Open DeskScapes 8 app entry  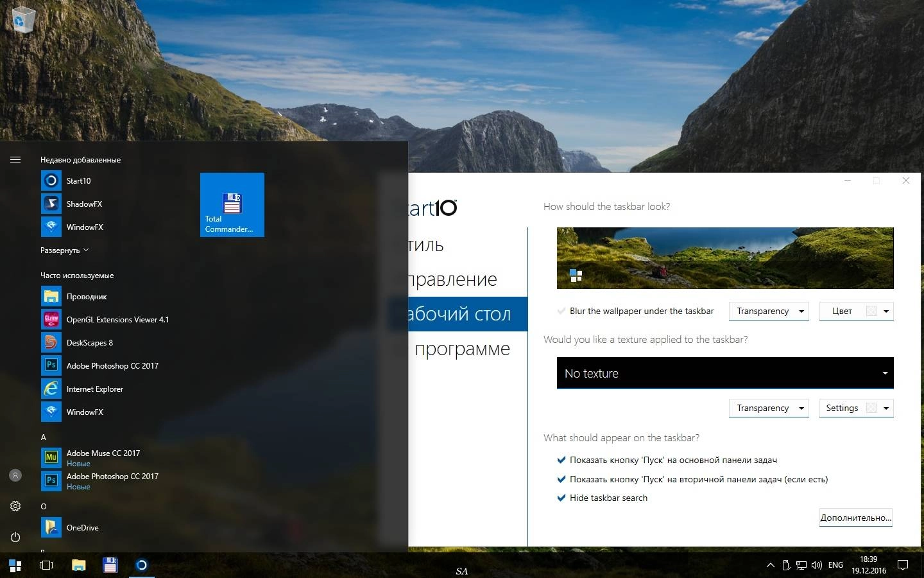(x=77, y=342)
